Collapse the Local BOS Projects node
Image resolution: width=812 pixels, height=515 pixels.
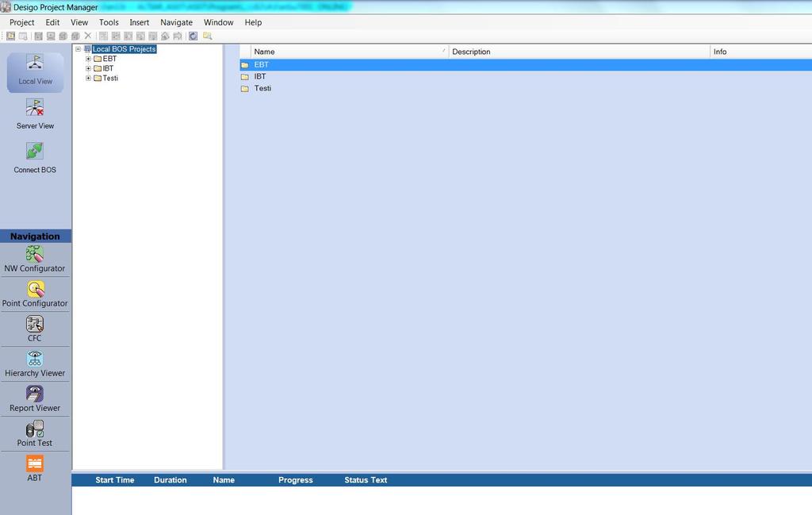(79, 48)
